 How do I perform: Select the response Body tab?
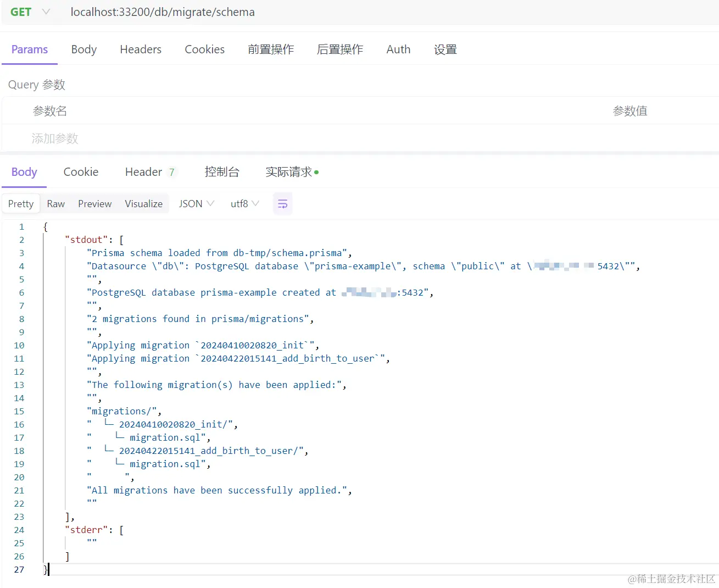point(24,172)
